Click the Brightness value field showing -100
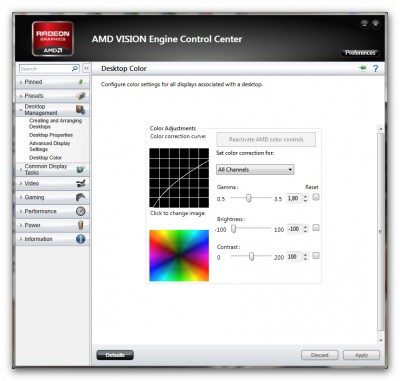400x381 pixels. pyautogui.click(x=294, y=229)
